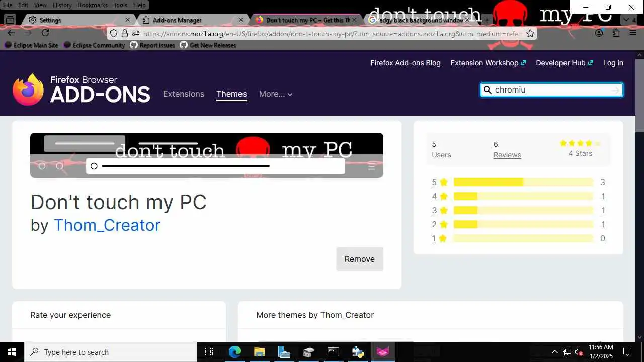Image resolution: width=644 pixels, height=362 pixels.
Task: Open the Eclipse Community bookmark
Action: (x=94, y=45)
